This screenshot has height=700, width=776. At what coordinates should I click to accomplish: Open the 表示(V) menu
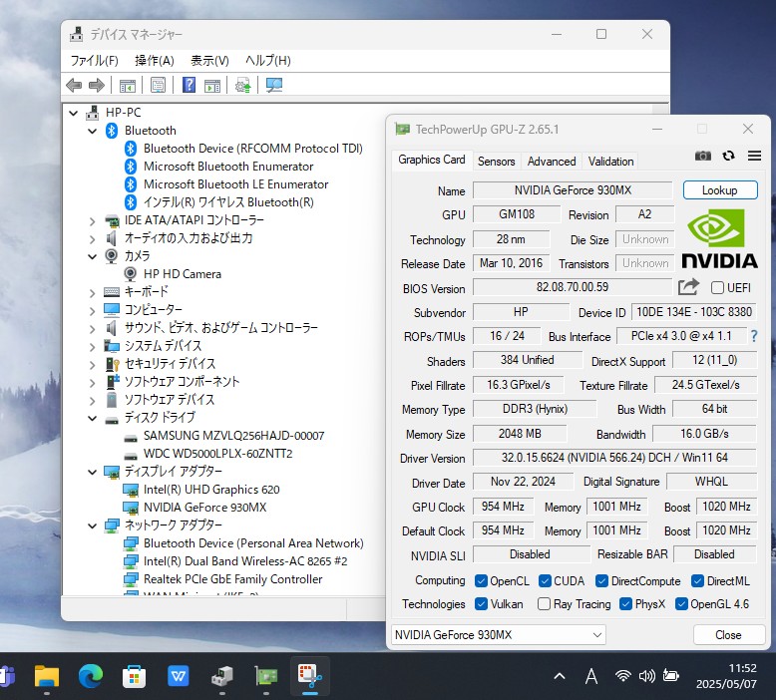point(209,61)
